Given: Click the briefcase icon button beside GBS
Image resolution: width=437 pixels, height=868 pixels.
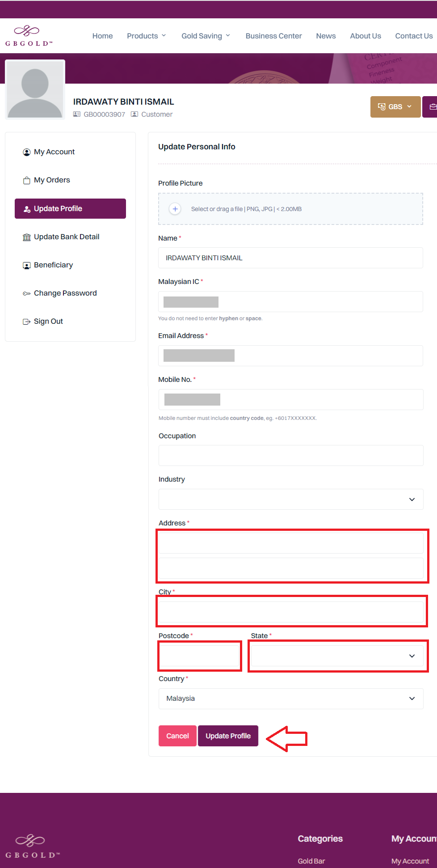Looking at the screenshot, I should [431, 107].
